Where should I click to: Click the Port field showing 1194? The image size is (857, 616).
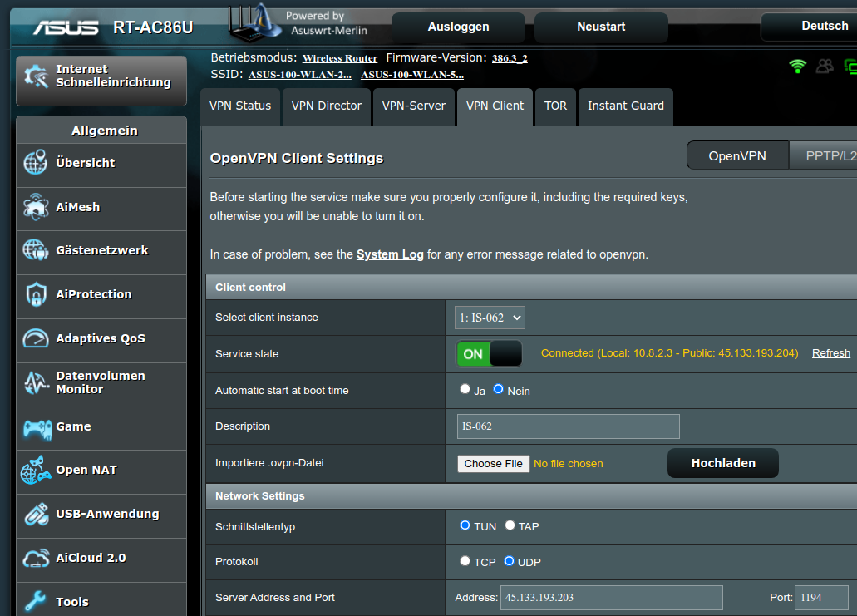pos(821,598)
